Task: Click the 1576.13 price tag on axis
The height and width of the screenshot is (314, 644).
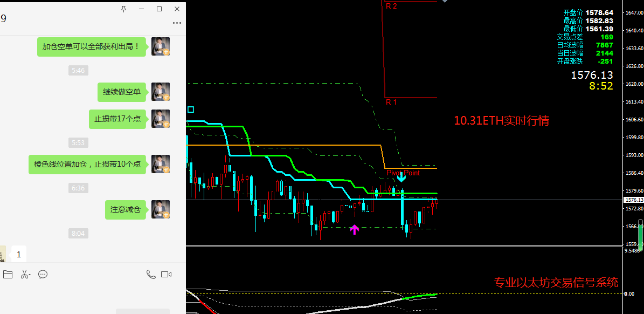Action: tap(634, 200)
